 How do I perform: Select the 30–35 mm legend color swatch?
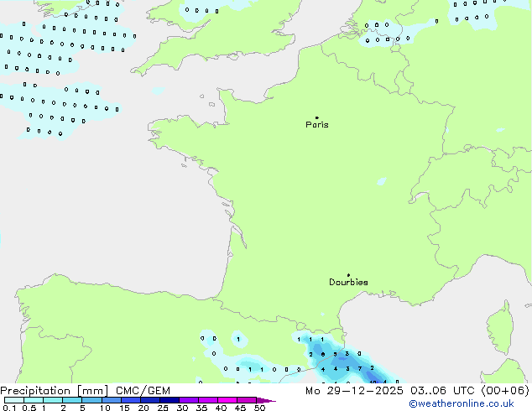189,400
